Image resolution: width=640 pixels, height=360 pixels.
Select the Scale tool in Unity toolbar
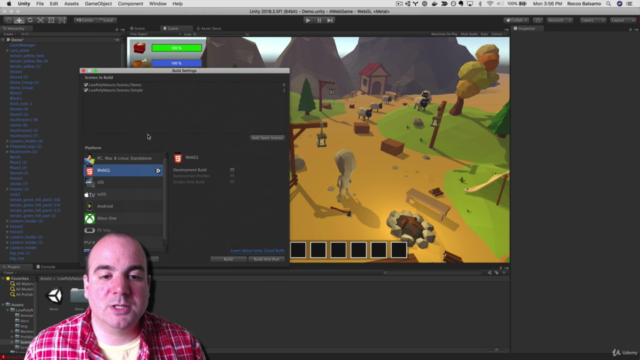click(40, 20)
